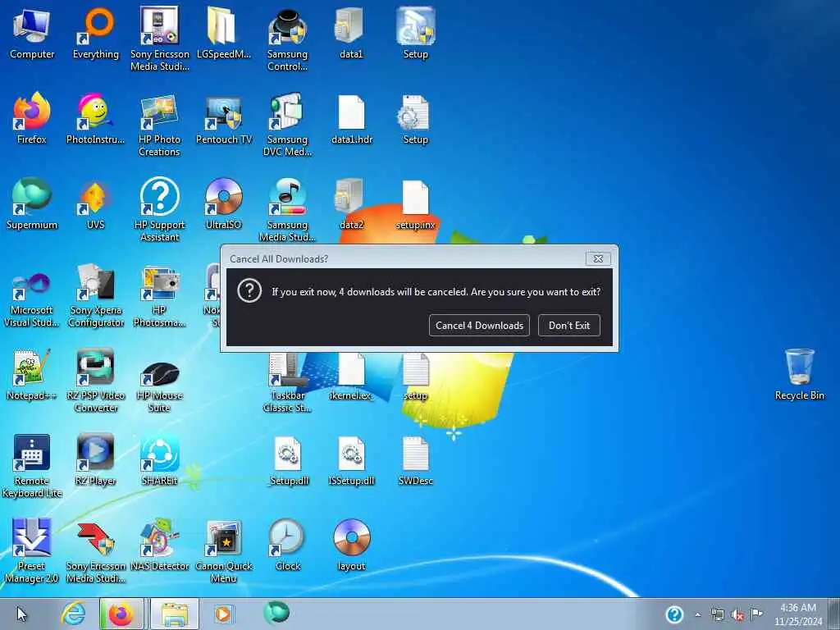Select the data1.hdr file
Image resolution: width=840 pixels, height=630 pixels.
point(351,119)
